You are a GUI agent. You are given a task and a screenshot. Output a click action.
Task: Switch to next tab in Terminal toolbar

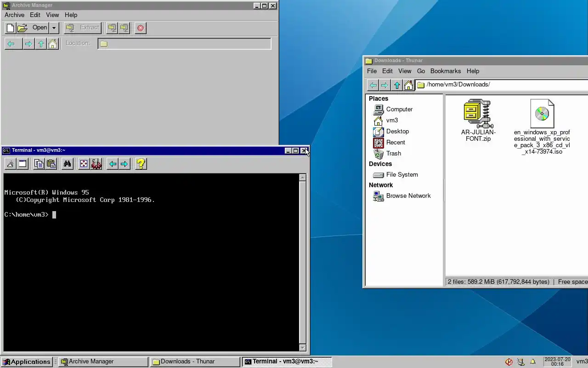pos(124,164)
